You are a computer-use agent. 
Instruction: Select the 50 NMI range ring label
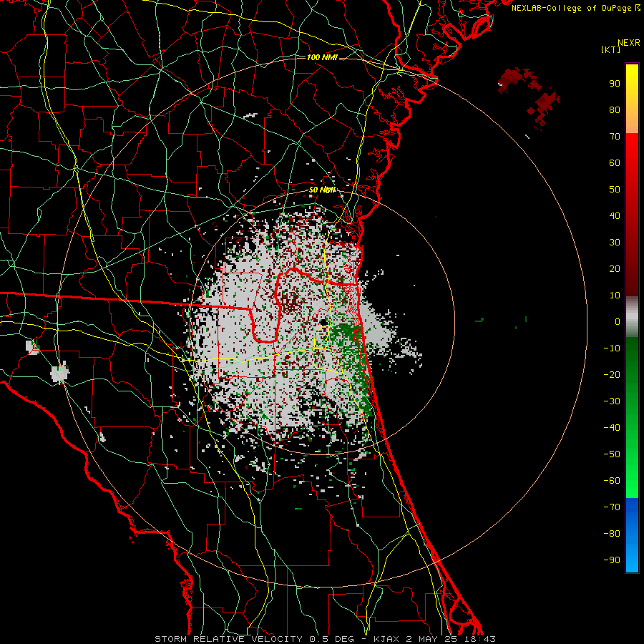pyautogui.click(x=323, y=190)
